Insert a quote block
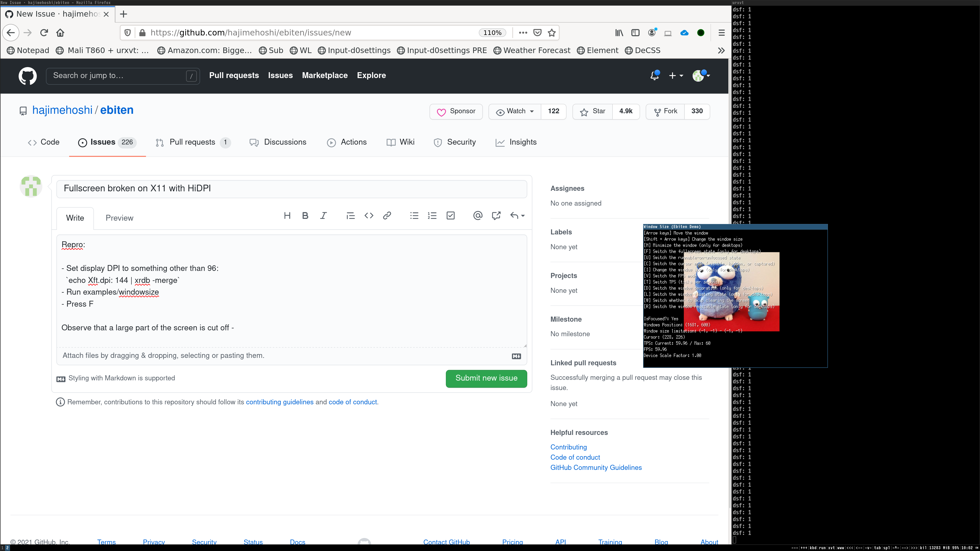The height and width of the screenshot is (551, 980). tap(350, 216)
